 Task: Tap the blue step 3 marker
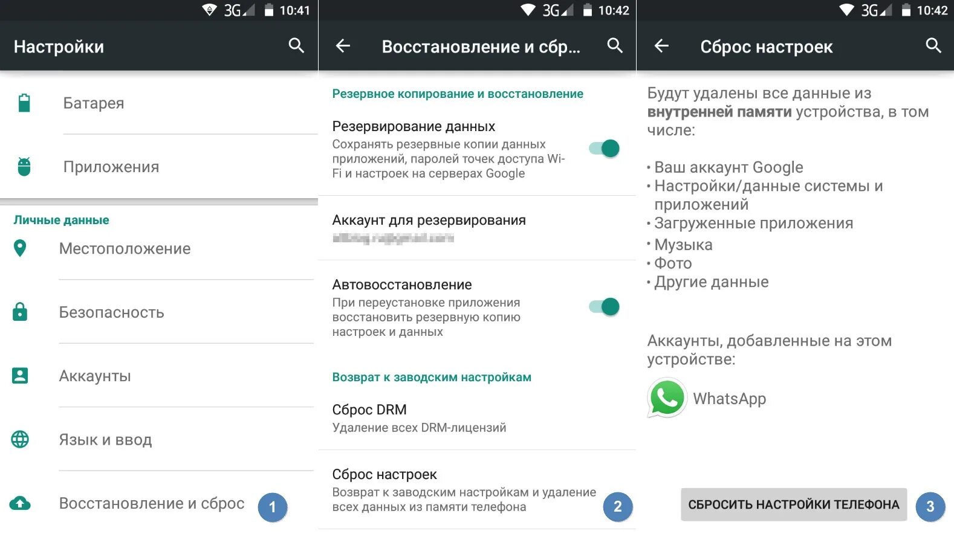pos(930,507)
